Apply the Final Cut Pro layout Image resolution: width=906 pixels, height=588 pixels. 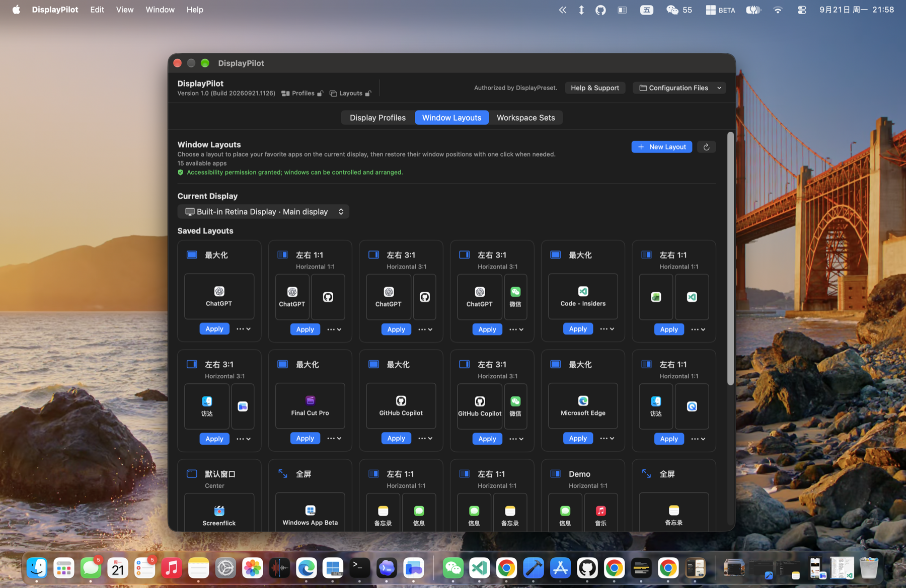pyautogui.click(x=305, y=438)
